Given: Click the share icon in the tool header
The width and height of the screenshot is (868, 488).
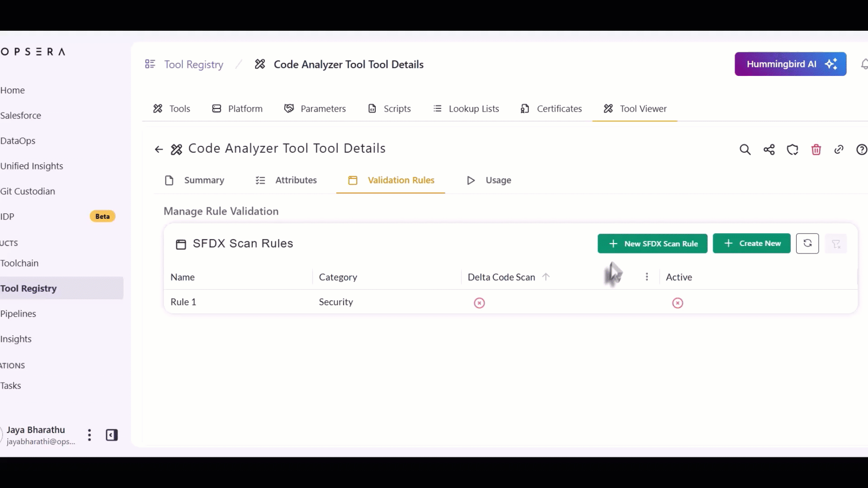Looking at the screenshot, I should [x=769, y=150].
